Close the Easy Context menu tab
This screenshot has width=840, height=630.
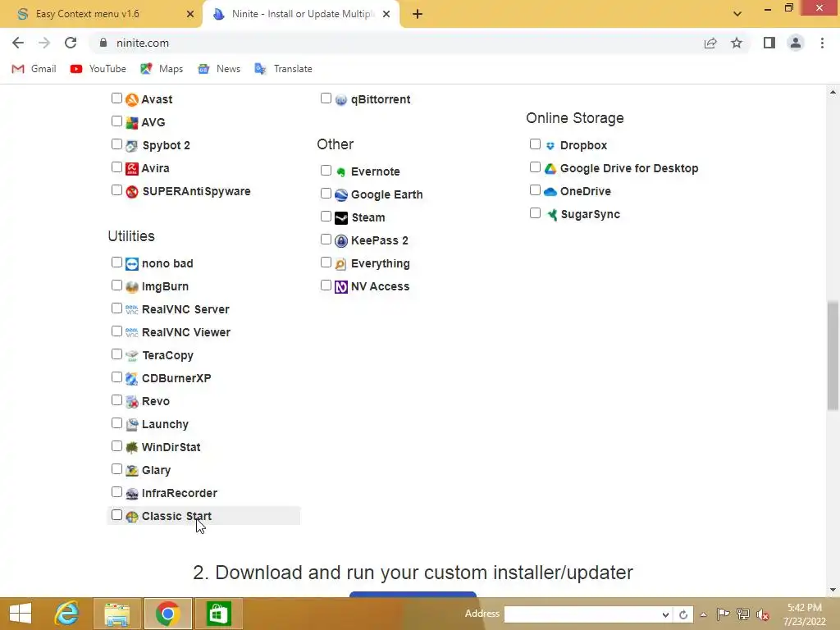(190, 15)
